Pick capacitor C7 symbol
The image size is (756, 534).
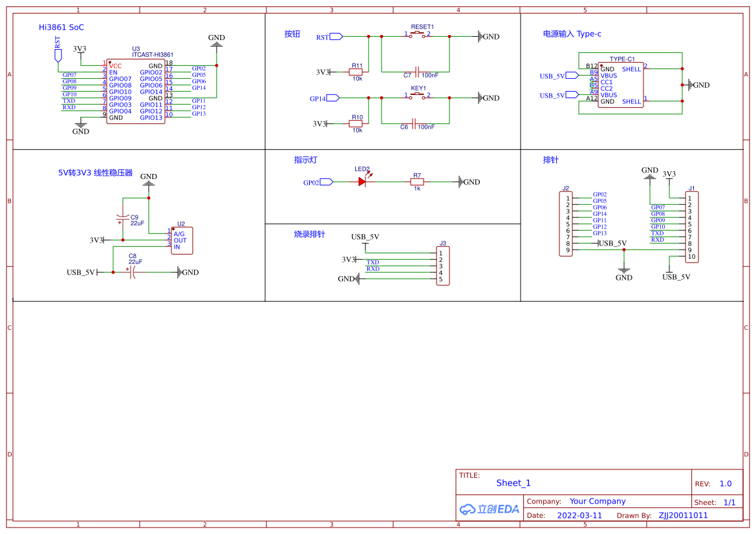click(x=418, y=72)
